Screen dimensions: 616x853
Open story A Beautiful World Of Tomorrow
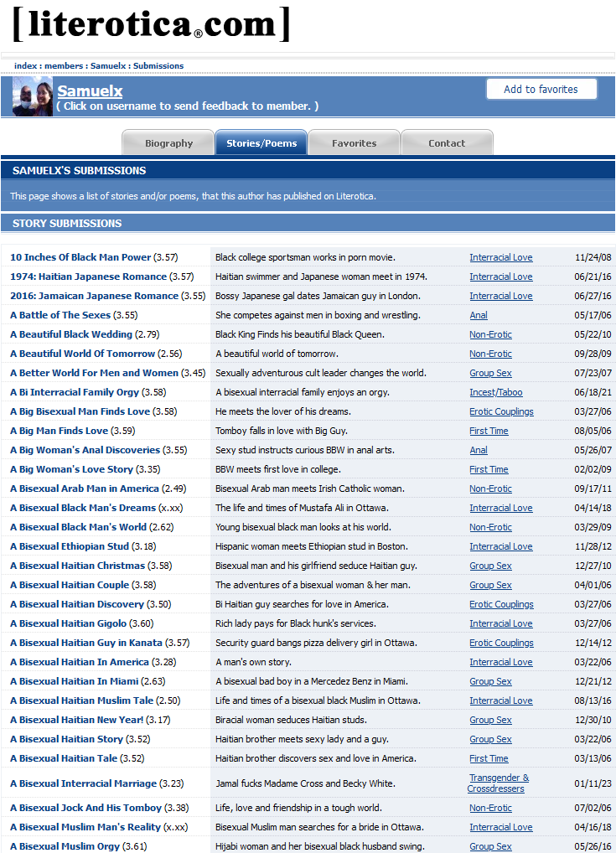[82, 354]
